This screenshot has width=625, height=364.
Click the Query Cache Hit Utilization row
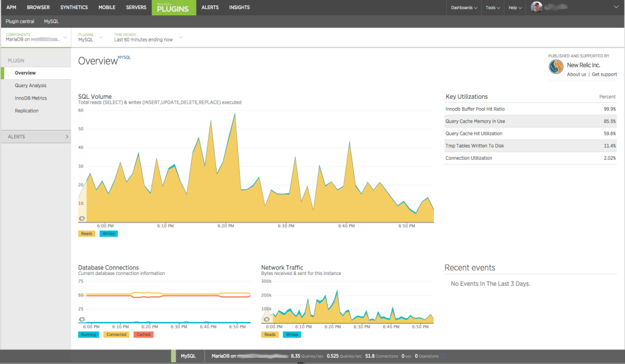click(530, 134)
